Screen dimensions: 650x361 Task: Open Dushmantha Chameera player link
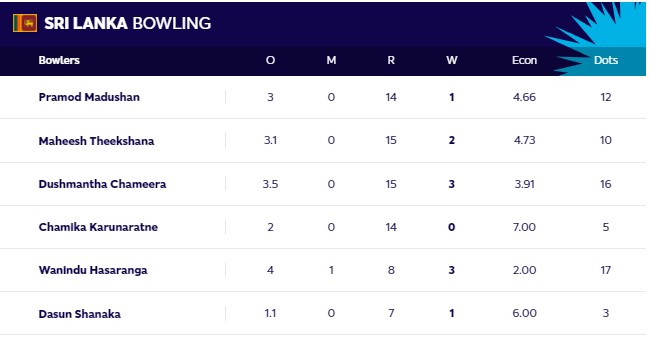point(102,184)
